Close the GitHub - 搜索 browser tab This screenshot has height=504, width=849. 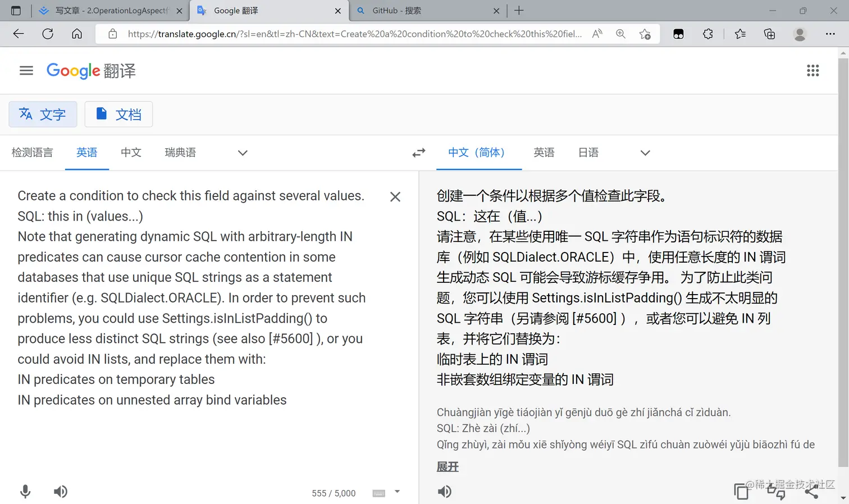(x=496, y=11)
